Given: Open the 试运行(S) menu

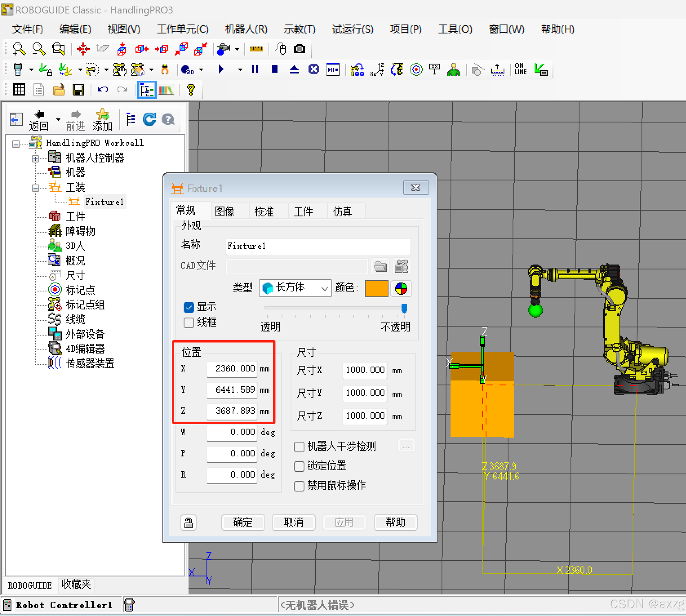Looking at the screenshot, I should (353, 29).
